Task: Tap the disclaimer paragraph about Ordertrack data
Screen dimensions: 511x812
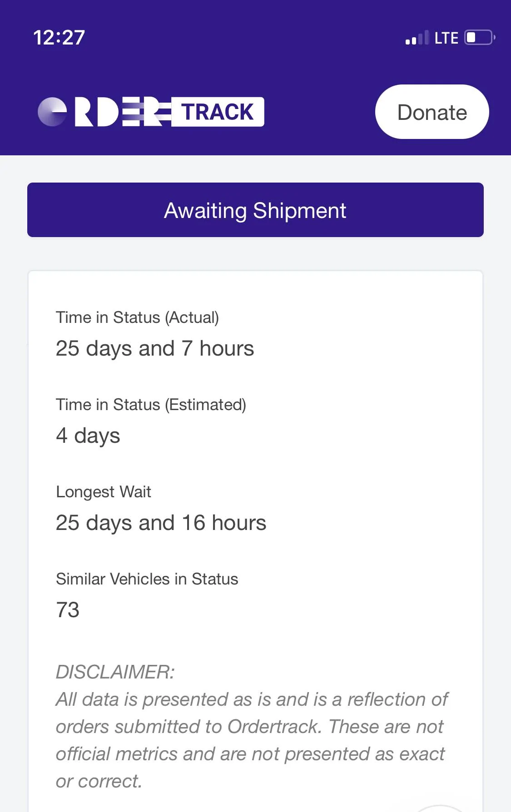Action: pyautogui.click(x=251, y=740)
